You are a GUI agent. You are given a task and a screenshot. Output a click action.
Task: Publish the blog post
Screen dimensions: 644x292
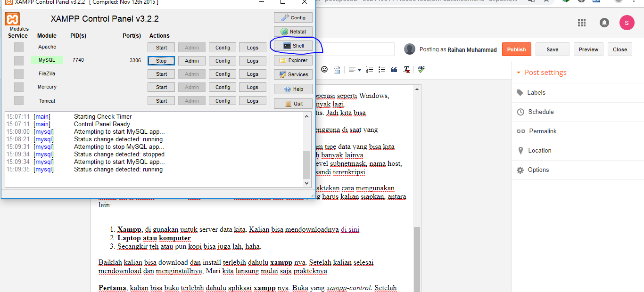click(516, 49)
